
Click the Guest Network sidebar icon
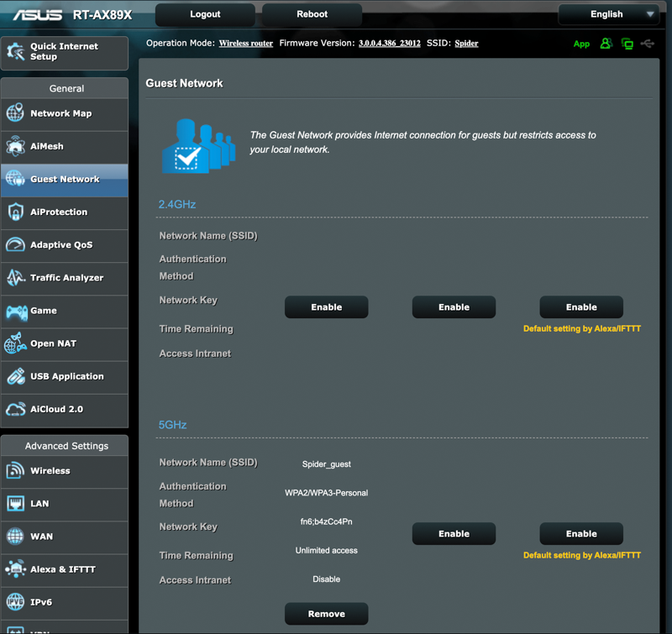(x=15, y=179)
